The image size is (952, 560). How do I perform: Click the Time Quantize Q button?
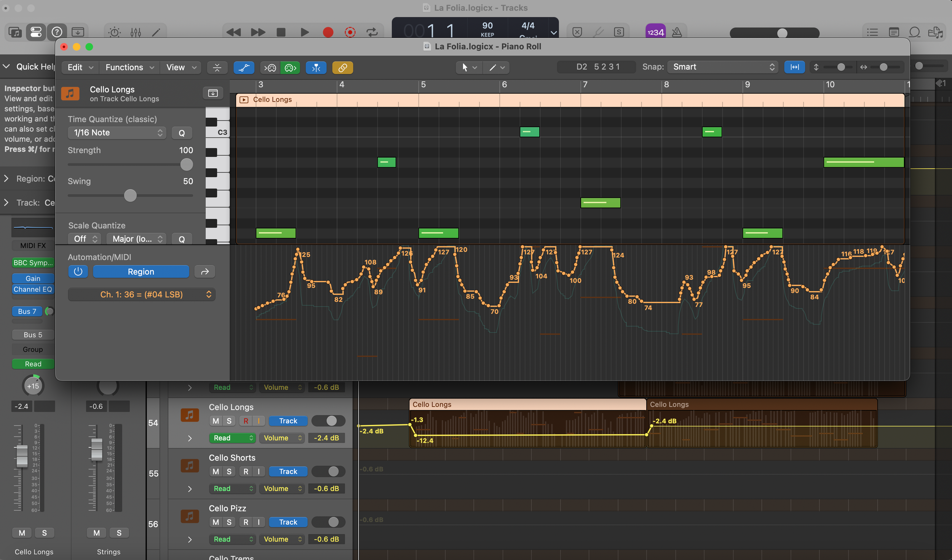click(x=182, y=133)
